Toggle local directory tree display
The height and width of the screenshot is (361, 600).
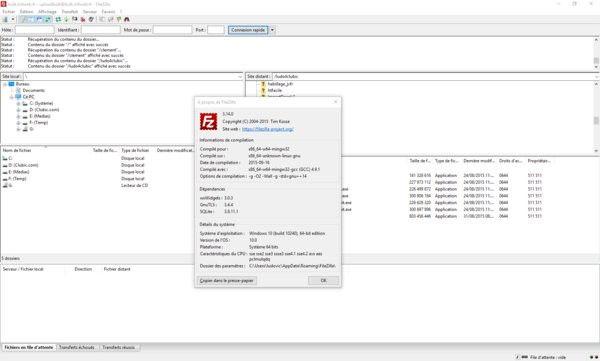pos(31,19)
